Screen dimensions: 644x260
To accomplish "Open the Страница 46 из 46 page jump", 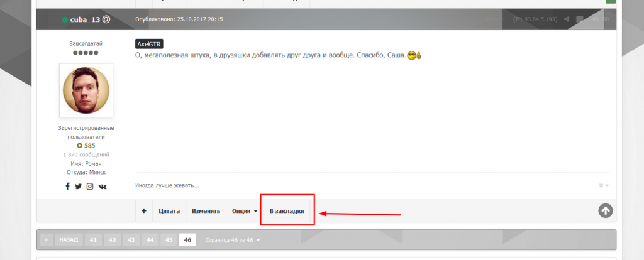I will pyautogui.click(x=233, y=240).
